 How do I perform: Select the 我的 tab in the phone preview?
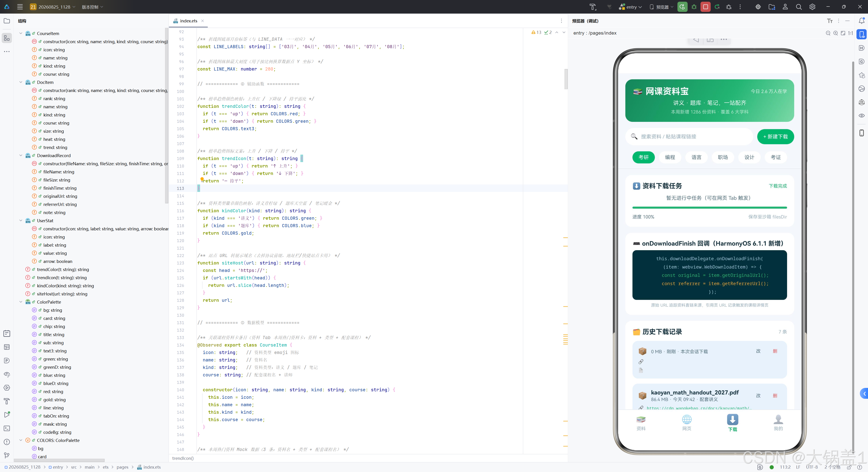[778, 423]
